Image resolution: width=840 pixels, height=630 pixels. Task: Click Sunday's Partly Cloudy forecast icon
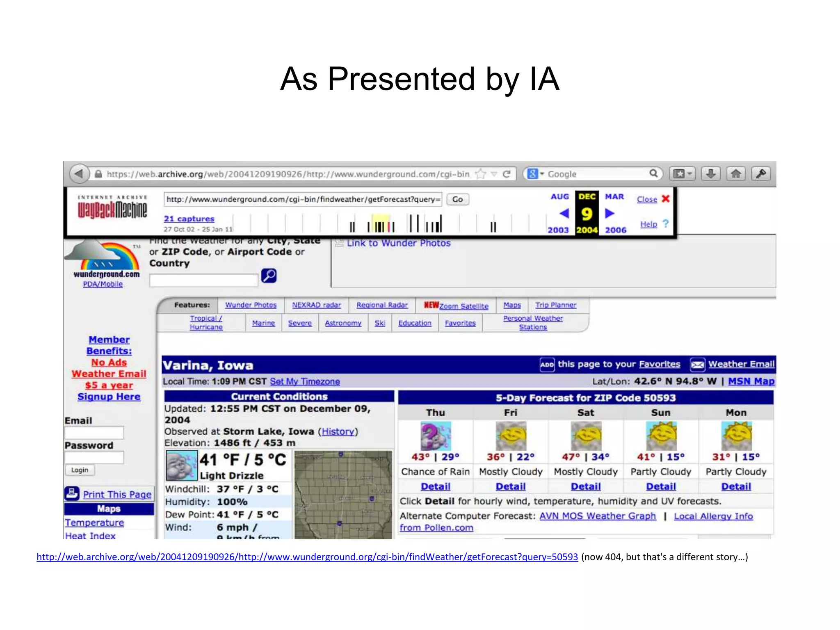click(x=661, y=436)
